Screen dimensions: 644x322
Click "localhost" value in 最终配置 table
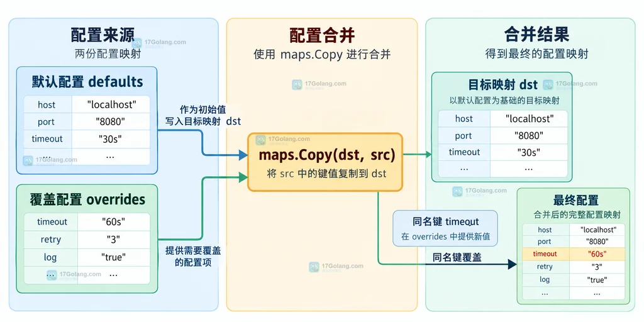click(599, 230)
